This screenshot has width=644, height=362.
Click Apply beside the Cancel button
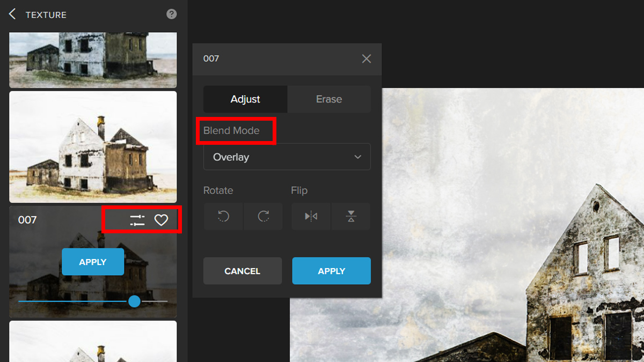(x=331, y=271)
